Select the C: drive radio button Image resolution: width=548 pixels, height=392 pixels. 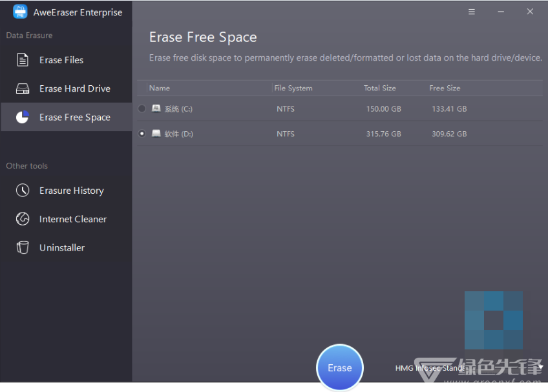click(142, 108)
